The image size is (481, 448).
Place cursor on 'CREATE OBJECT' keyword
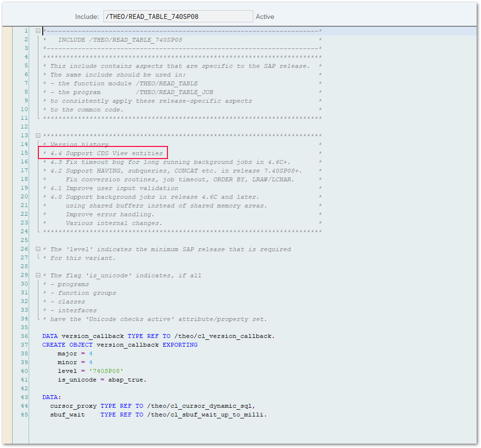coord(67,345)
